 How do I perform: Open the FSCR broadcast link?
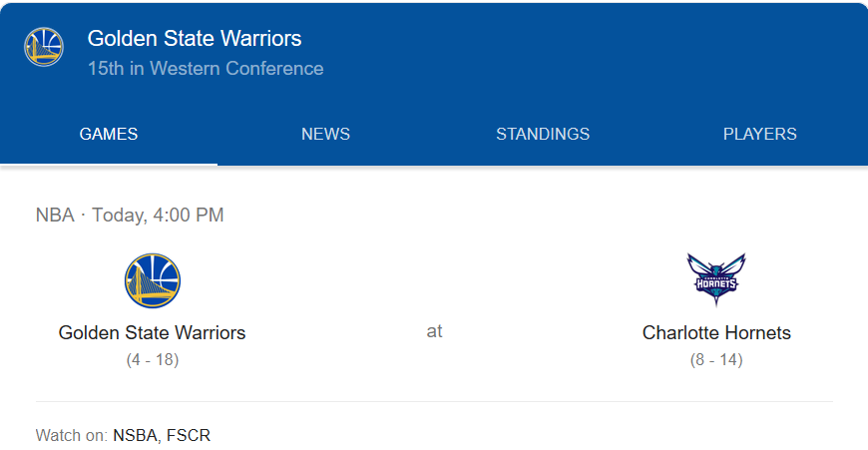(x=189, y=435)
